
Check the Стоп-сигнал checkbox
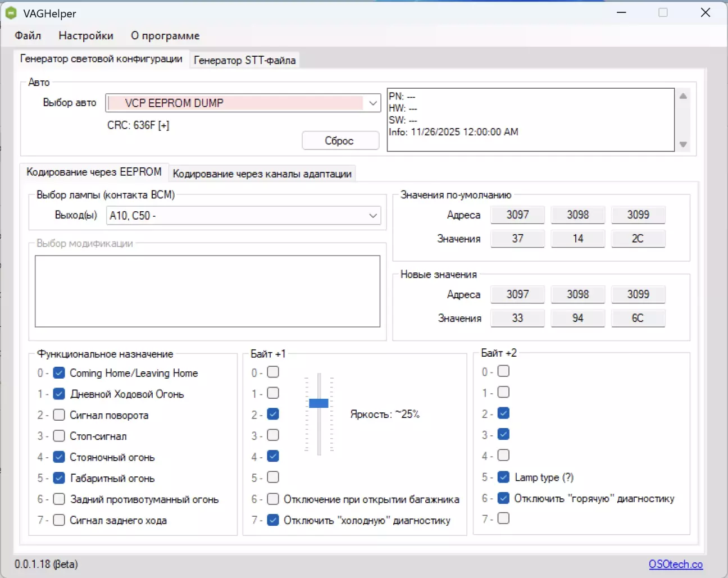[59, 436]
